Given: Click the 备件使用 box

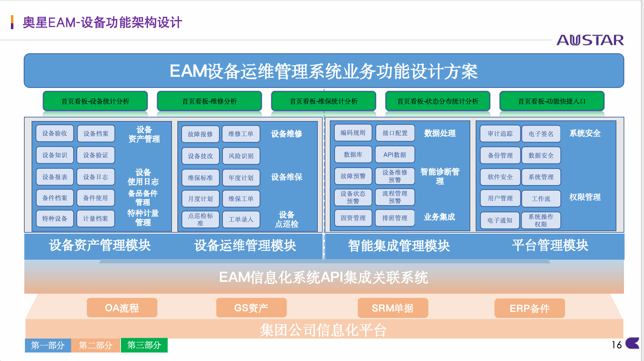Looking at the screenshot, I should [96, 198].
